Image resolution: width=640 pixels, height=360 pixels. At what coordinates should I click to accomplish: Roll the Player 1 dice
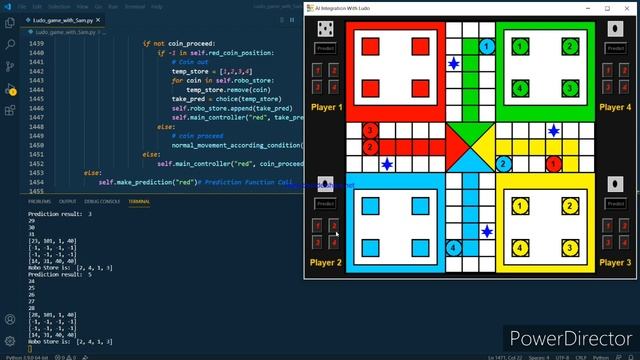(325, 29)
